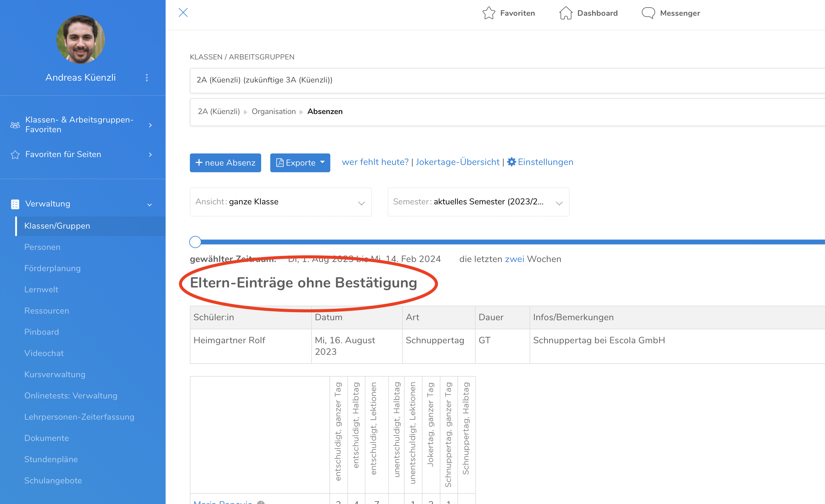Open the three-dot menu next to Andreas Küenzli
Screen dimensions: 825x504
point(147,78)
